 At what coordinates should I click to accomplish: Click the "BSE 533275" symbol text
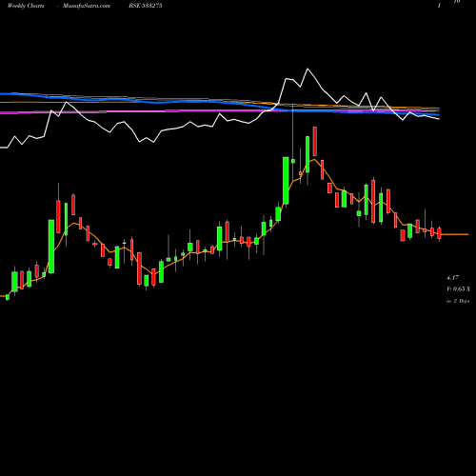coord(146,6)
